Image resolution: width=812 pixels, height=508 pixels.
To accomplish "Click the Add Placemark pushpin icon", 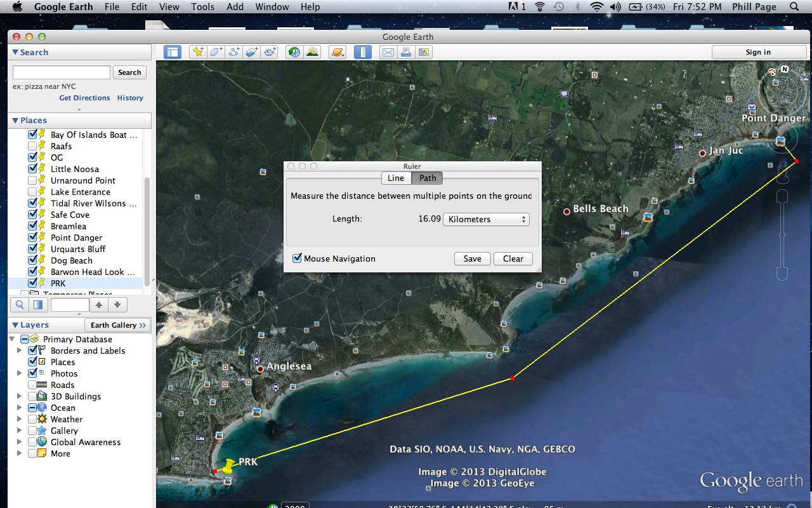I will pyautogui.click(x=198, y=52).
